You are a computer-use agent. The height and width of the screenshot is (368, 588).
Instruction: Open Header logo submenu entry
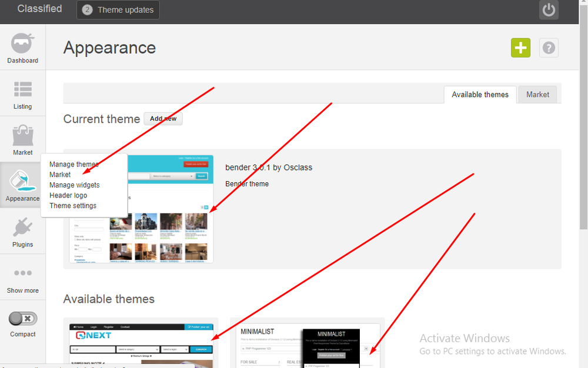tap(68, 195)
